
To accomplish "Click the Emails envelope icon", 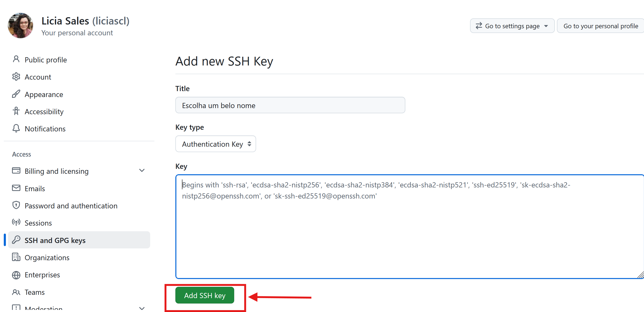I will 16,188.
